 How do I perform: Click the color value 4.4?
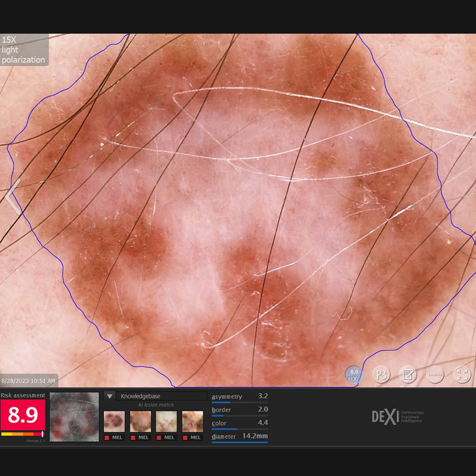[x=263, y=423]
